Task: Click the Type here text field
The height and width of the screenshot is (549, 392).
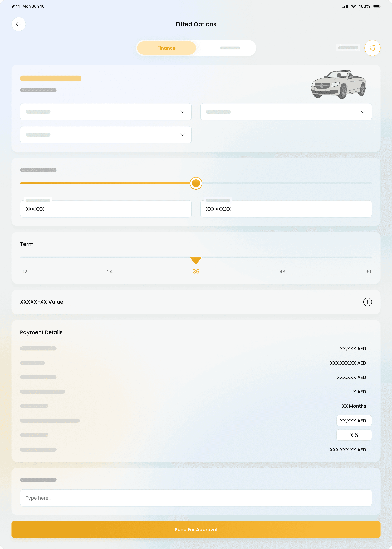Action: click(x=196, y=498)
